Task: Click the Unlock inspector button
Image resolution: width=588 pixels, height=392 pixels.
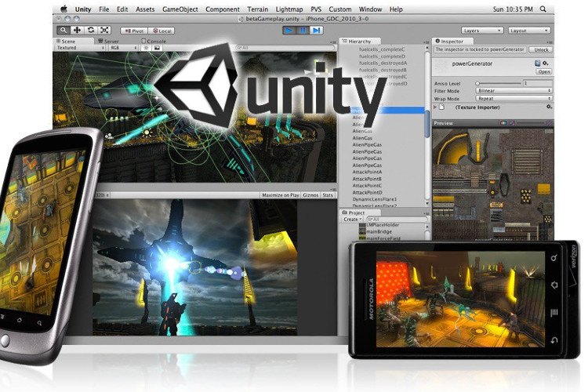Action: [541, 49]
